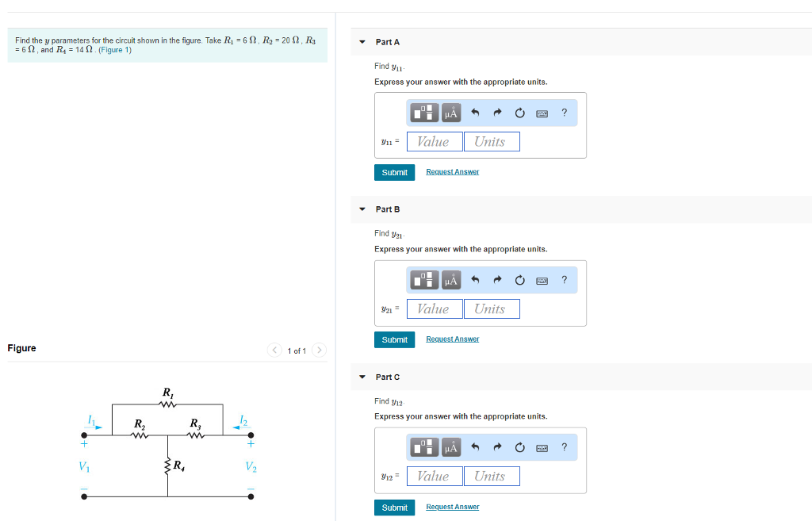812x521 pixels.
Task: Click the redo arrow in Part A toolbar
Action: 497,112
